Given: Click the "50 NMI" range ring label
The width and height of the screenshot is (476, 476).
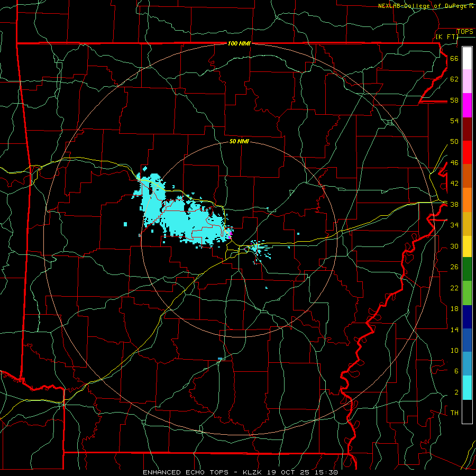Looking at the screenshot, I should click(x=239, y=141).
